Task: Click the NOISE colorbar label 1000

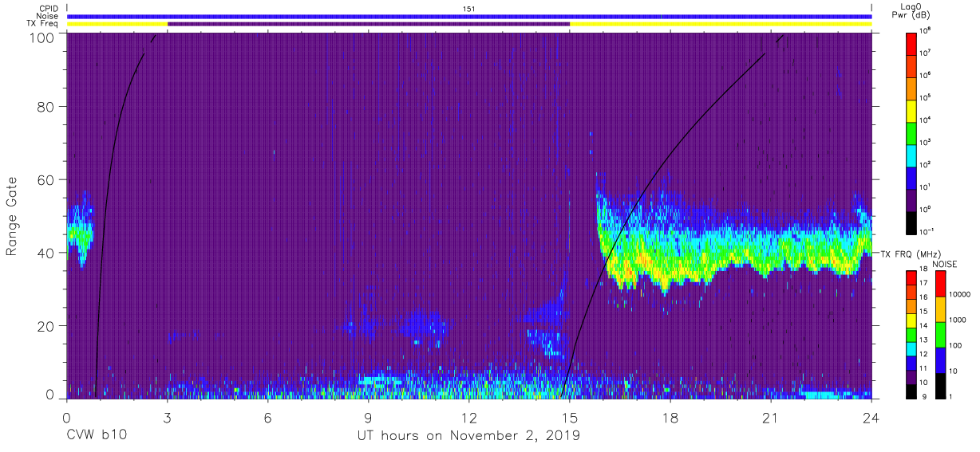Action: click(x=957, y=321)
